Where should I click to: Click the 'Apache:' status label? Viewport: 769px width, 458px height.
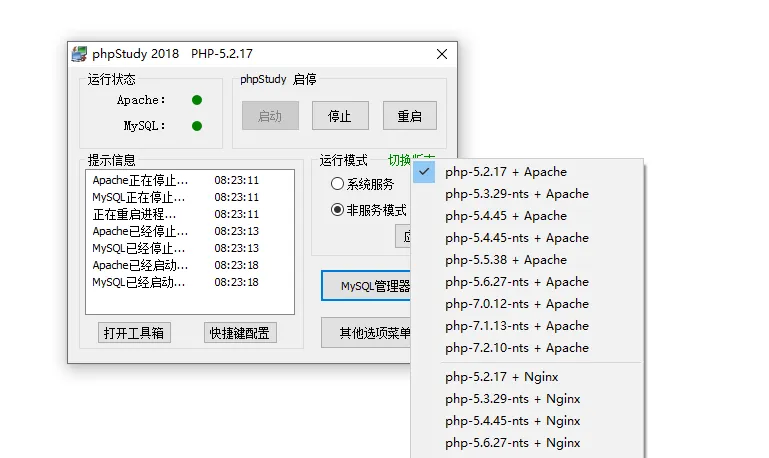click(x=141, y=100)
